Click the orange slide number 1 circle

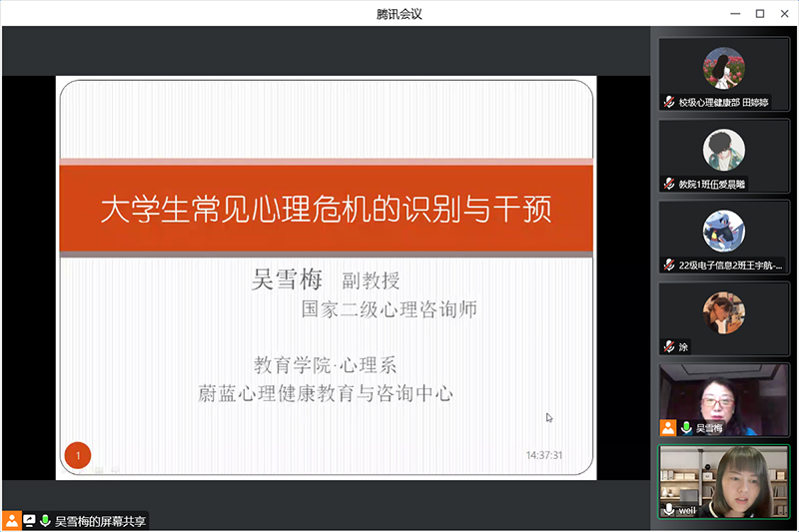(78, 455)
